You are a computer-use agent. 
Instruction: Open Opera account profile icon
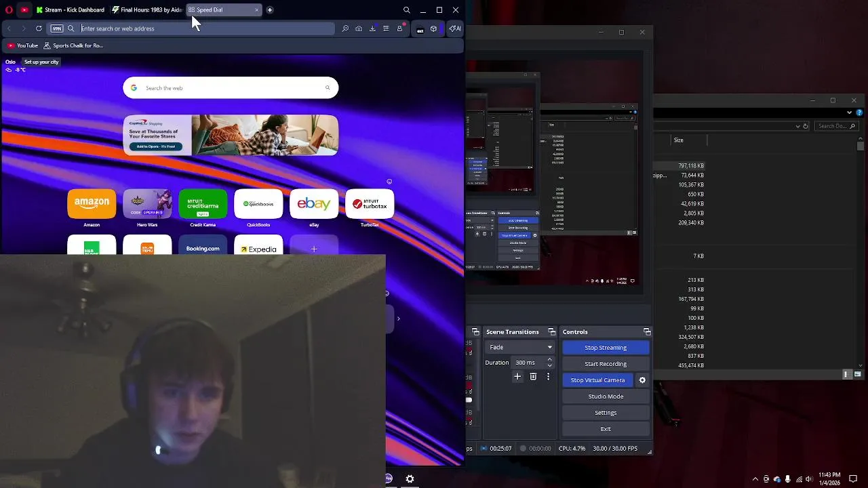400,28
